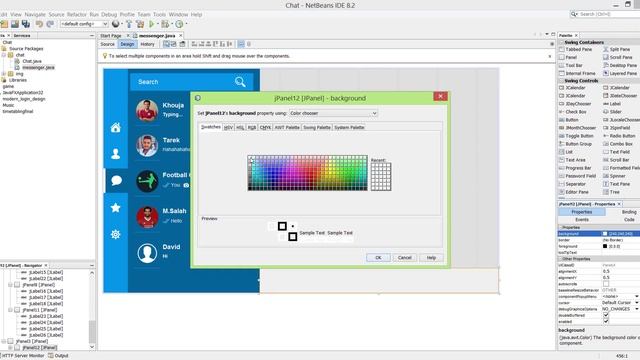Switch to the Source editor view
Screen dimensions: 640x360
point(107,44)
